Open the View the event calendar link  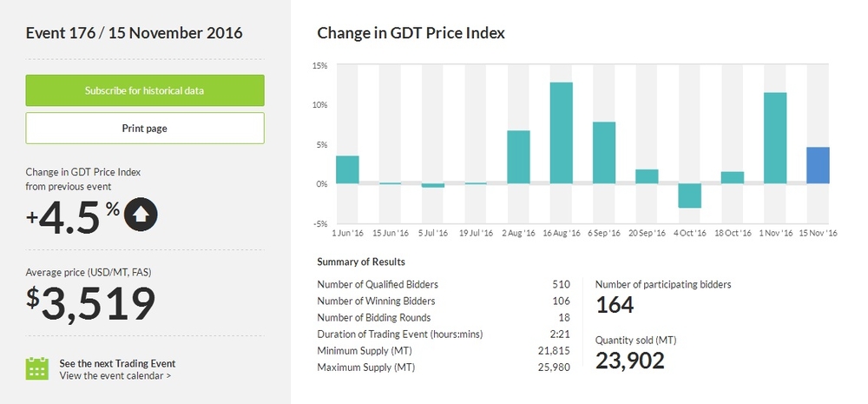coord(115,376)
